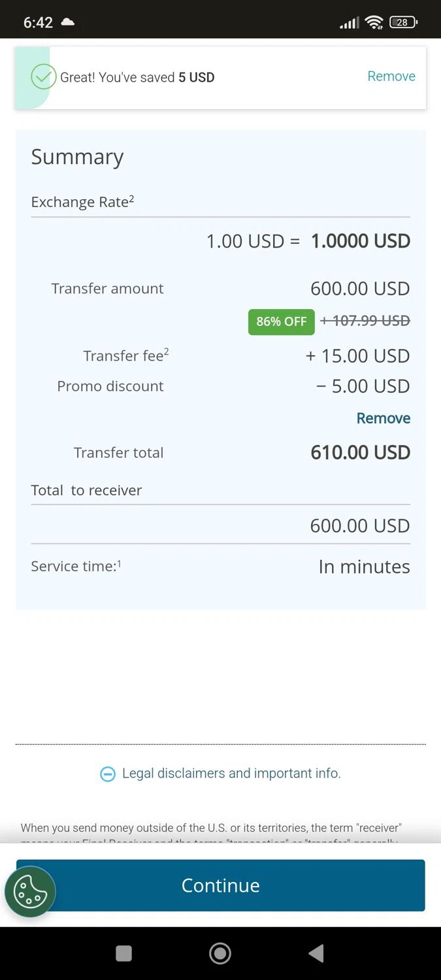
Task: Tap the green checkmark savings icon
Action: 44,76
